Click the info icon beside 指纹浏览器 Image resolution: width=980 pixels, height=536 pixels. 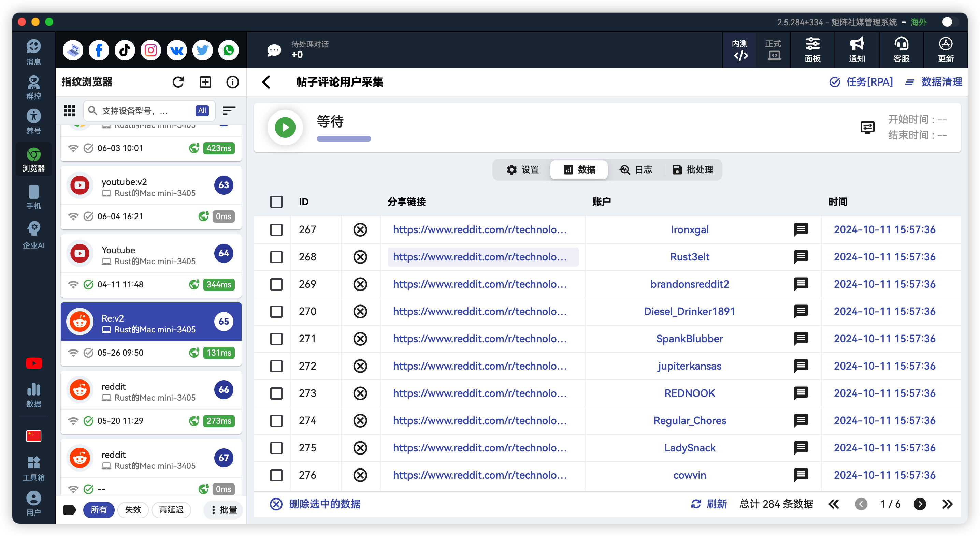point(232,82)
